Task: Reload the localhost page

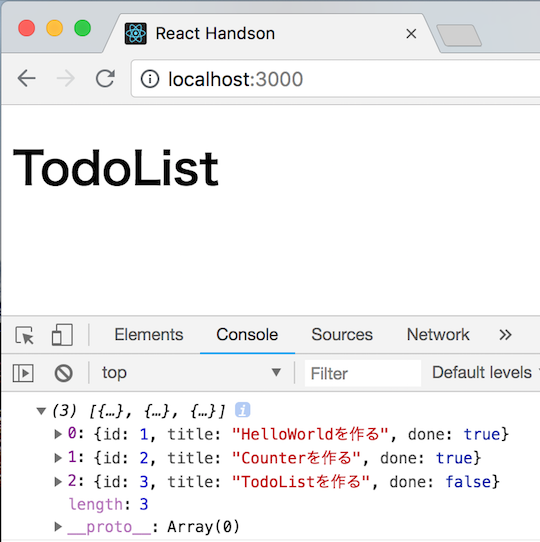Action: point(105,78)
